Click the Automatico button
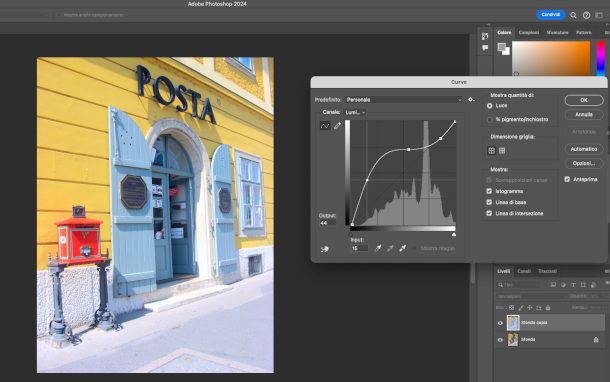The image size is (610, 382). pos(584,149)
